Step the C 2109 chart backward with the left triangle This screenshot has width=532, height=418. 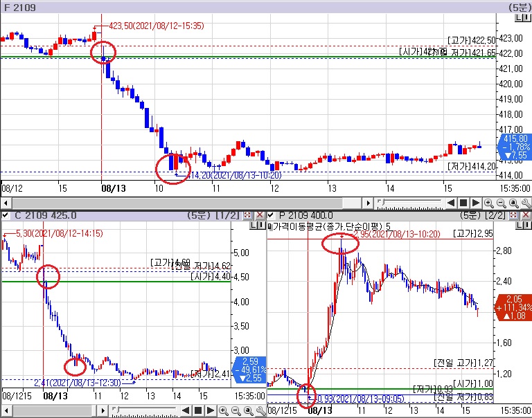(x=186, y=411)
